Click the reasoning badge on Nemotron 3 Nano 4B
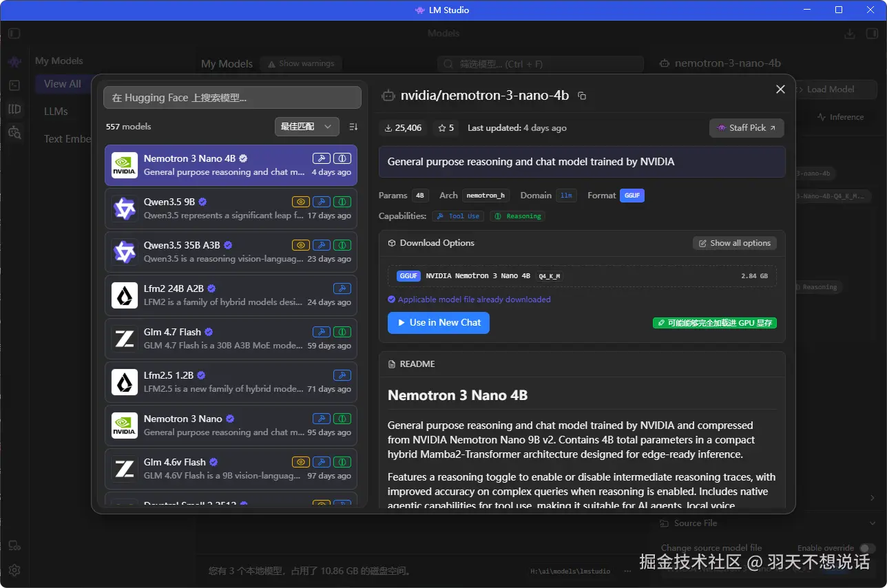887x588 pixels. (x=342, y=158)
